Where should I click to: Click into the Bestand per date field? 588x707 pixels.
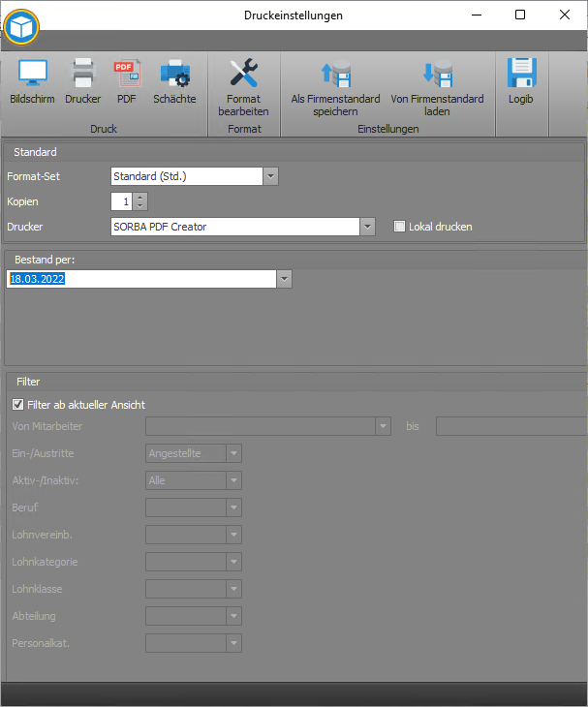click(140, 279)
